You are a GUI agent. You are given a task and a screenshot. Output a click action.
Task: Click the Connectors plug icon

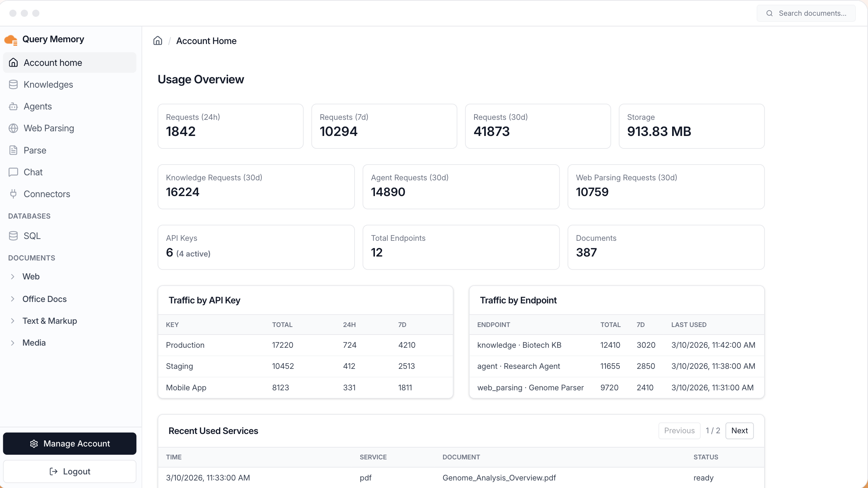(x=13, y=194)
